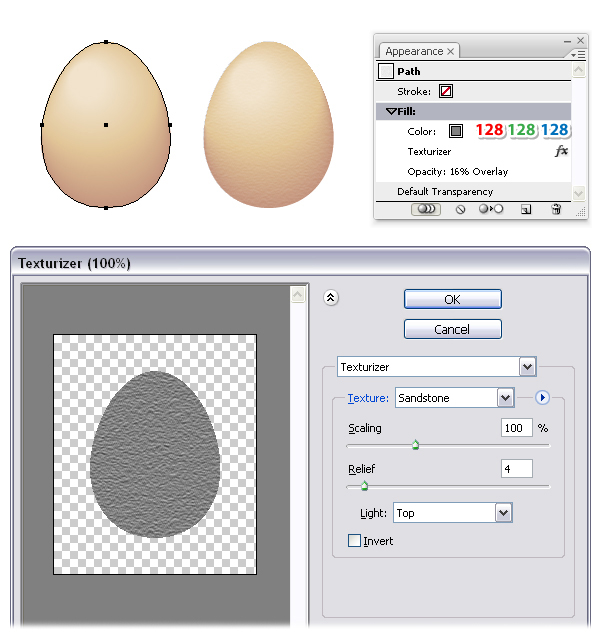Click the fx icon beside Texturizer
This screenshot has height=640, width=600.
561,151
